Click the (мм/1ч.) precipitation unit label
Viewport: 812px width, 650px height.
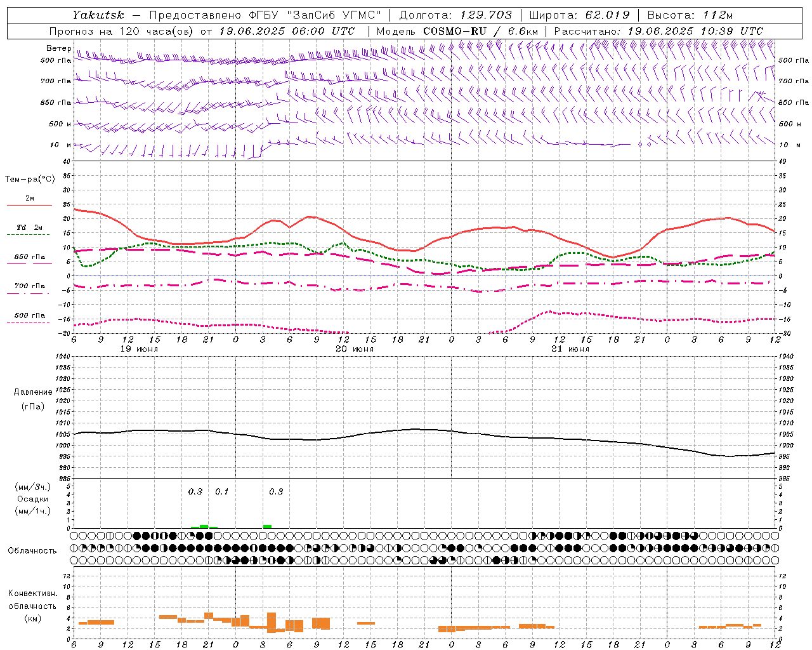(x=33, y=511)
